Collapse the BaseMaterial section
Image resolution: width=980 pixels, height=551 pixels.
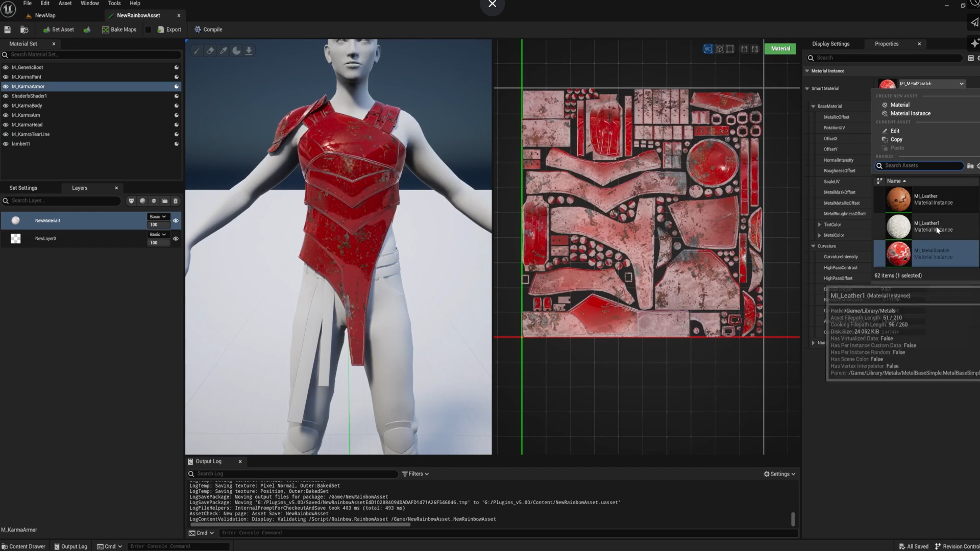coord(814,106)
